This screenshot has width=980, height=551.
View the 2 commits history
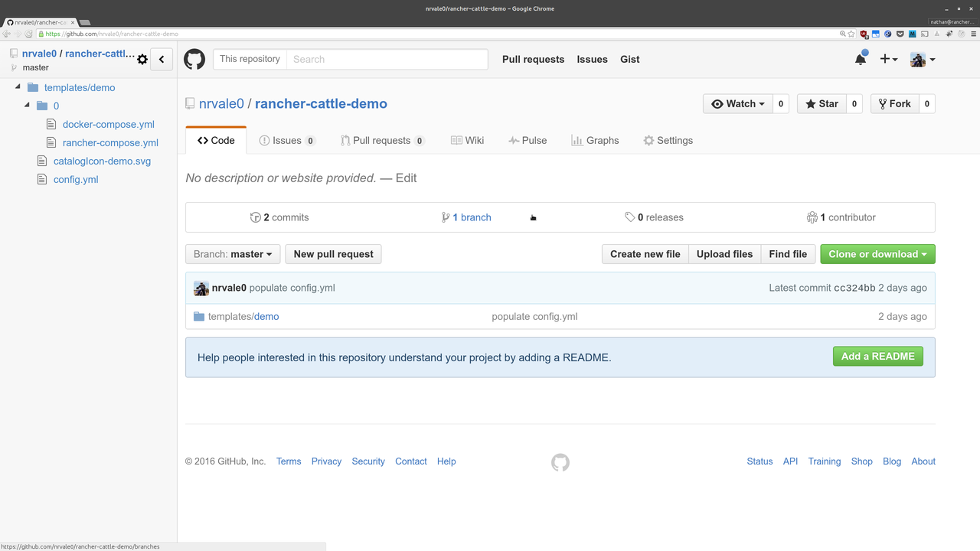point(279,217)
